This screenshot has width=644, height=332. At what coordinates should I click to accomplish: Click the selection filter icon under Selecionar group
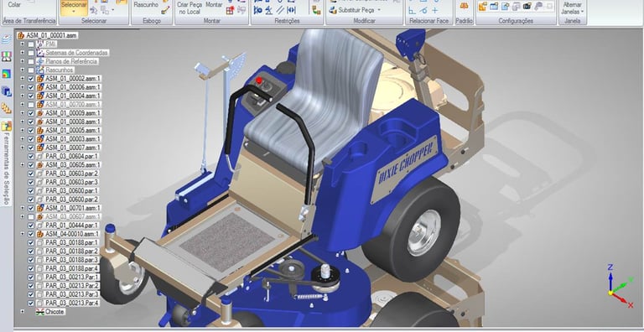point(94,10)
